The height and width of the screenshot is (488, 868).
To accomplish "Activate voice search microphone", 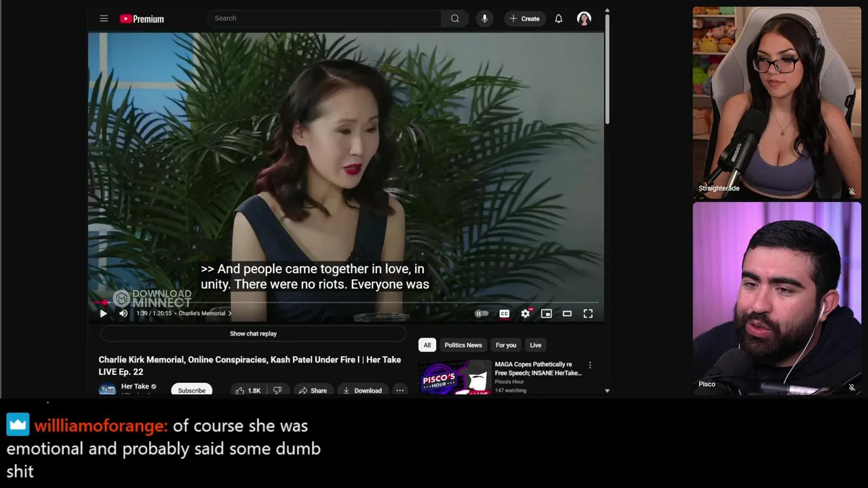I will [484, 18].
